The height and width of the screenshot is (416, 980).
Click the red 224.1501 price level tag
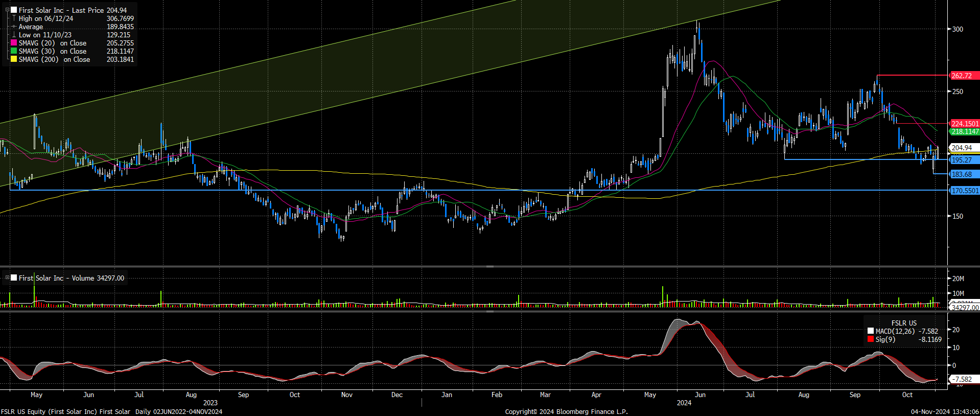point(964,124)
